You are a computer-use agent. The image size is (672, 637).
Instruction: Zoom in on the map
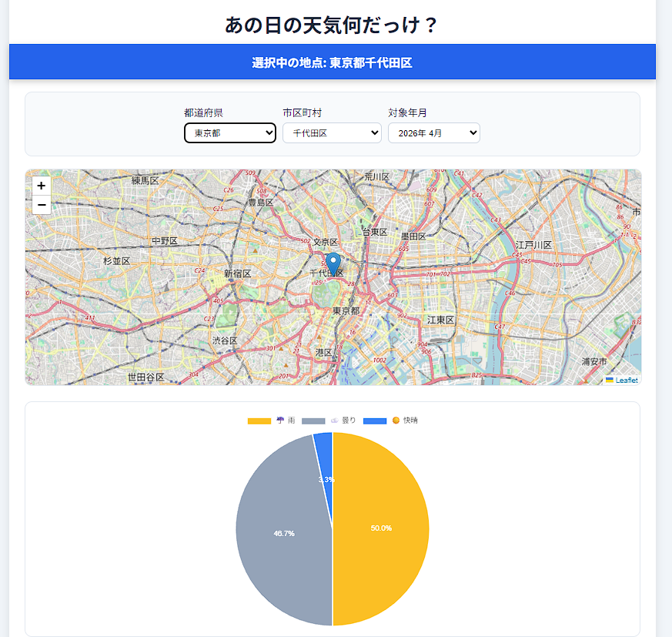pyautogui.click(x=42, y=186)
